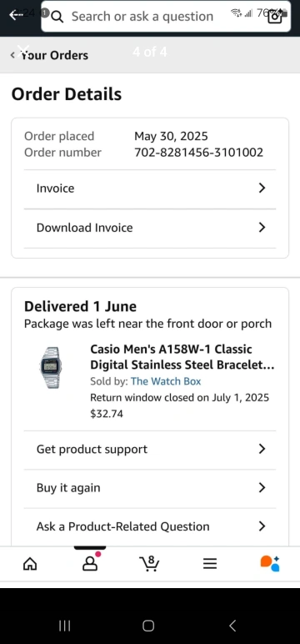Tap the back arrow at top left
This screenshot has width=300, height=644.
pyautogui.click(x=17, y=16)
